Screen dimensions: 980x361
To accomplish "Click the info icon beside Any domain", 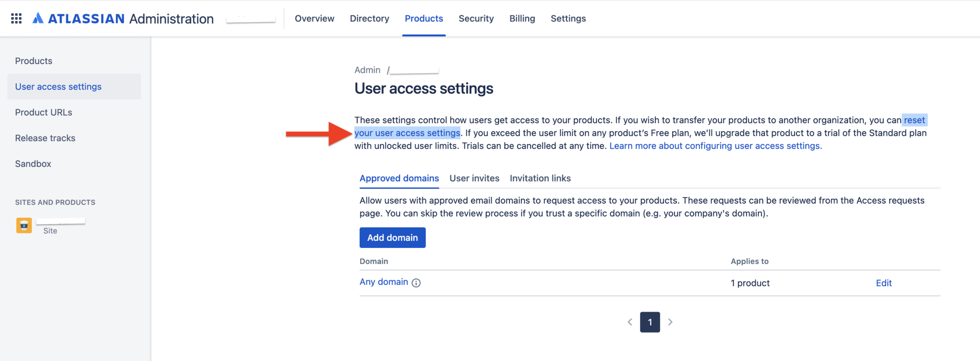I will (x=416, y=283).
